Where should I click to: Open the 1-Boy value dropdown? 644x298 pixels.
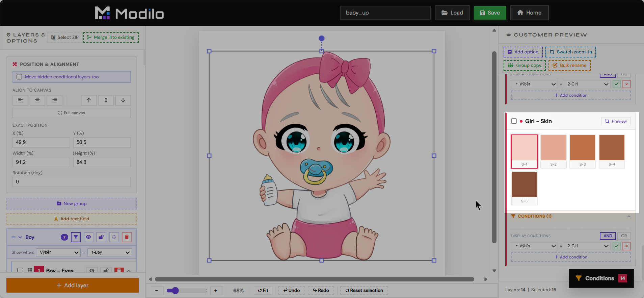(110, 252)
